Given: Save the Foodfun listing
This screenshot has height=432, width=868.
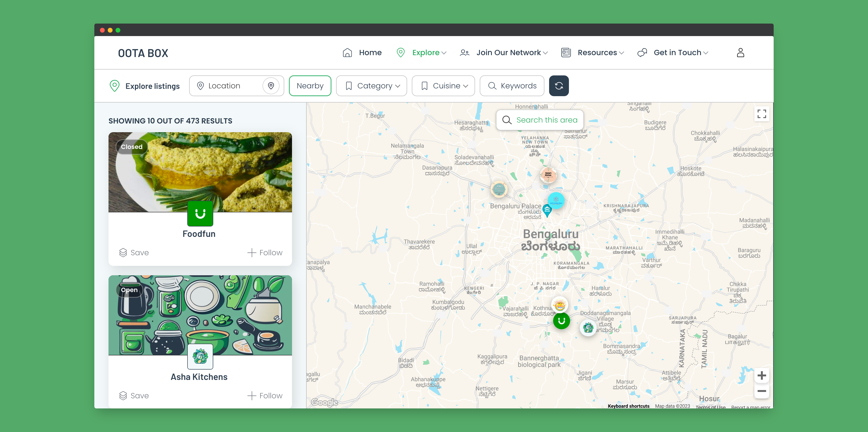Looking at the screenshot, I should pyautogui.click(x=134, y=253).
